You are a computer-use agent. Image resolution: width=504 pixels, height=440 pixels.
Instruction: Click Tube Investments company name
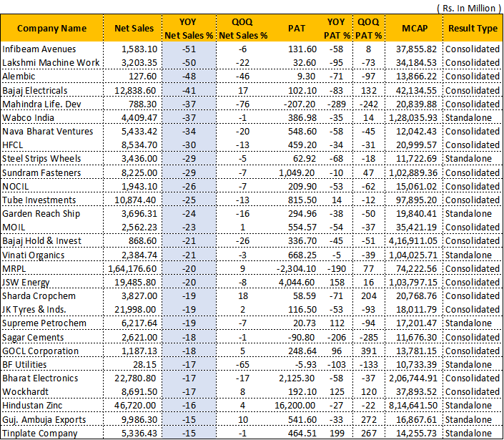[x=39, y=200]
